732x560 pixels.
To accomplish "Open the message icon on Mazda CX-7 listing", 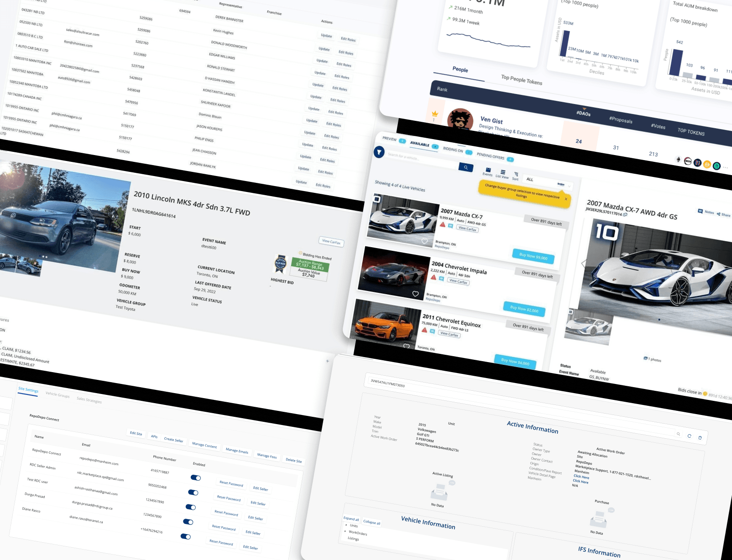I will click(x=450, y=226).
